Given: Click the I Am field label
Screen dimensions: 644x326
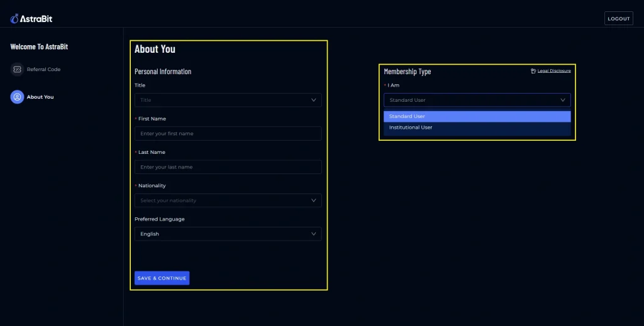Looking at the screenshot, I should coord(394,85).
